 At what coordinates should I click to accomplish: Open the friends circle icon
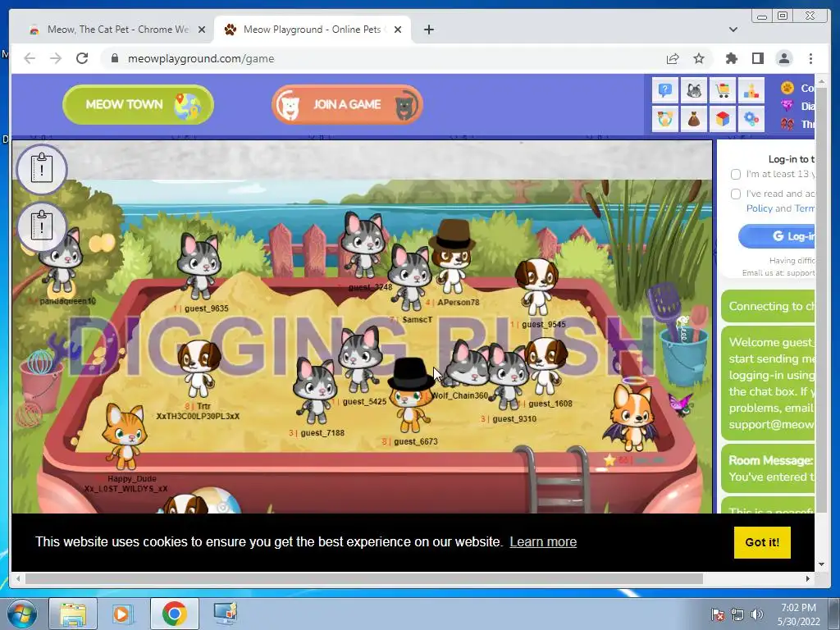tap(664, 119)
